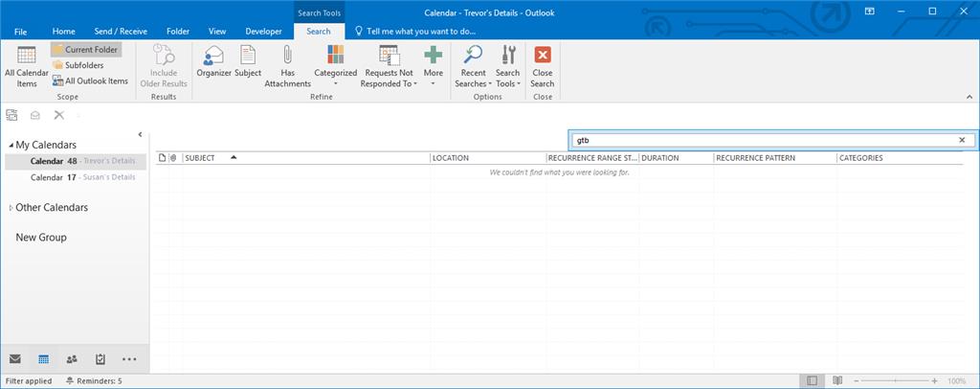Sort by the LOCATION column header
The height and width of the screenshot is (389, 980).
(x=488, y=158)
